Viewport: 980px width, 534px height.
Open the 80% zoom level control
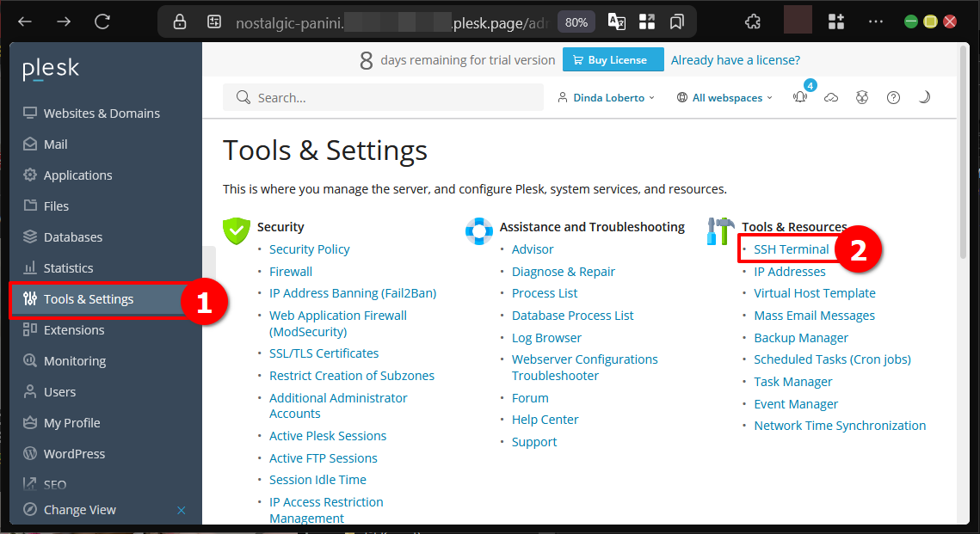[x=576, y=21]
